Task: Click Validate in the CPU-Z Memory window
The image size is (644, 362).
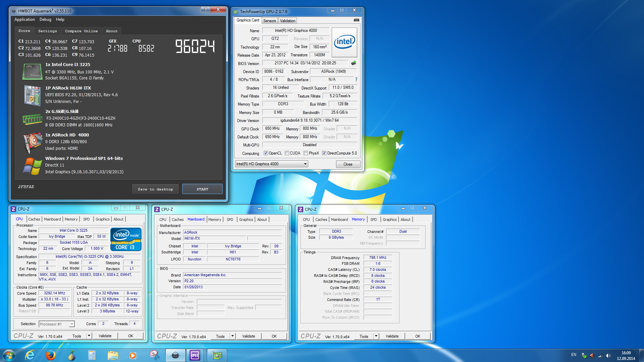Action: (x=392, y=336)
